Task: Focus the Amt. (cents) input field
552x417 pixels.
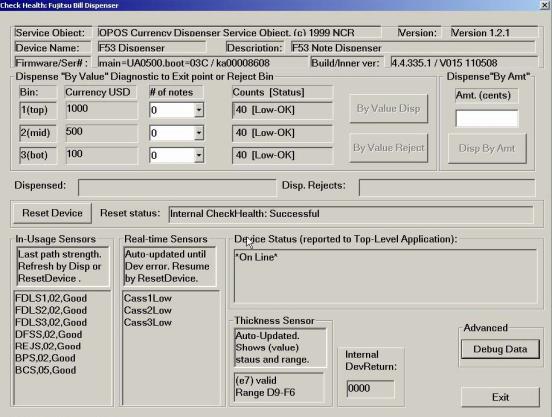Action: pos(487,118)
